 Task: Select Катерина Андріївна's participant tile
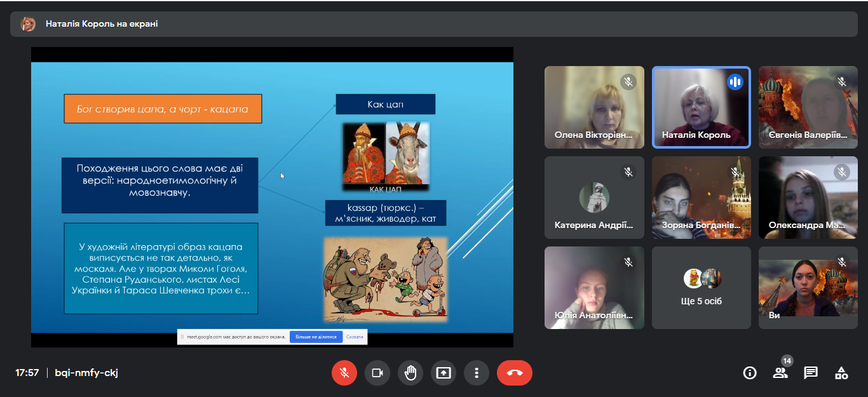(594, 198)
